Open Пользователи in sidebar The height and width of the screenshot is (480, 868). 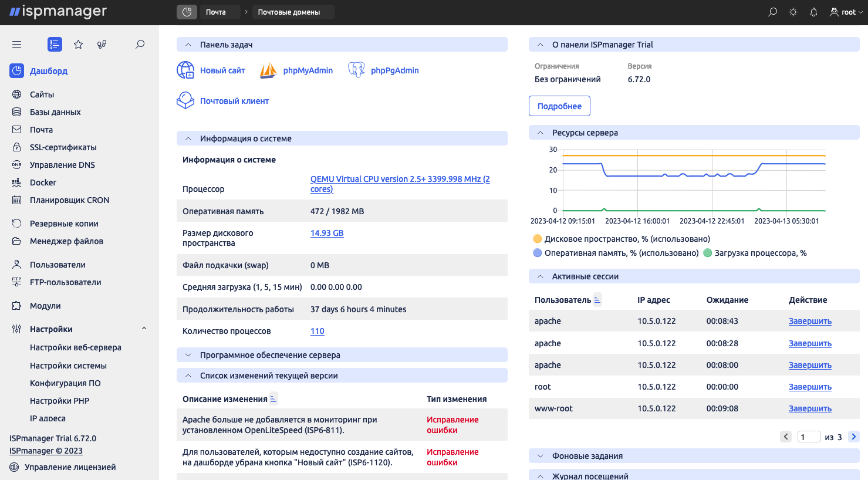pos(58,265)
